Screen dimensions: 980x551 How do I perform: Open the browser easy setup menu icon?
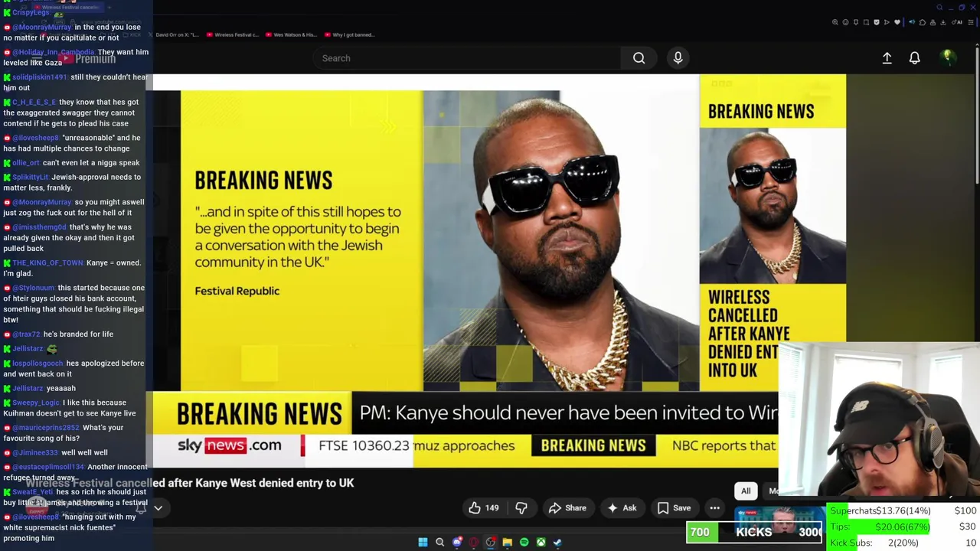point(971,22)
